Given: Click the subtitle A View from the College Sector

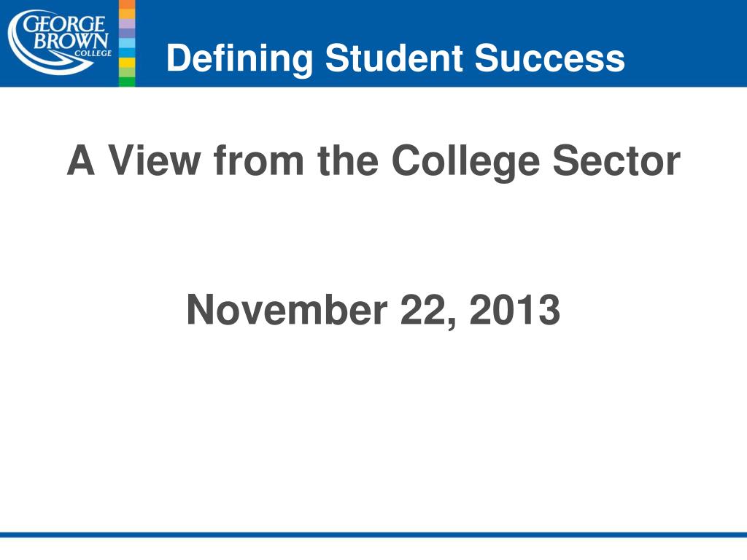Looking at the screenshot, I should (x=374, y=162).
